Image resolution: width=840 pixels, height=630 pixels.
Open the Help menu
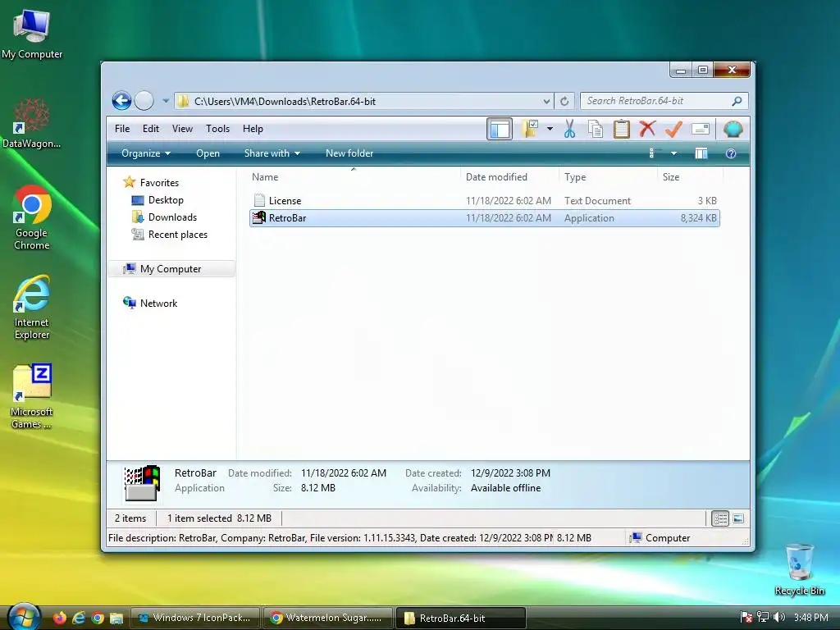point(253,129)
